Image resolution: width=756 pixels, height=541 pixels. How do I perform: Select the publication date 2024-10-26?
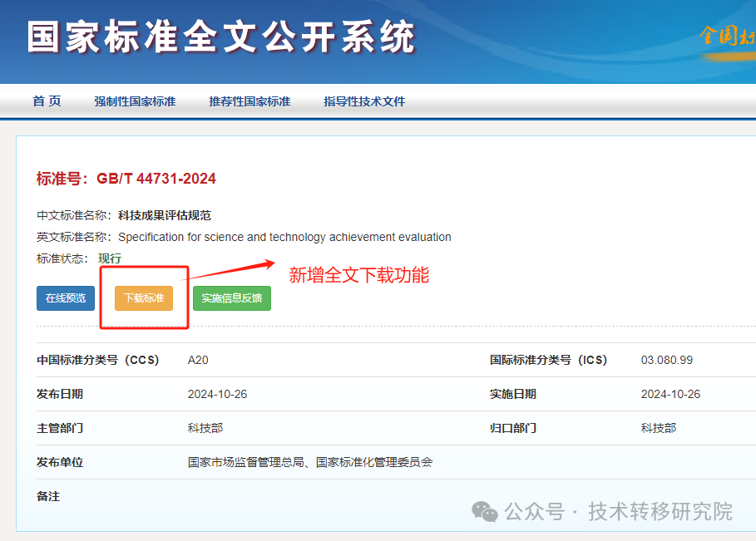coord(216,394)
